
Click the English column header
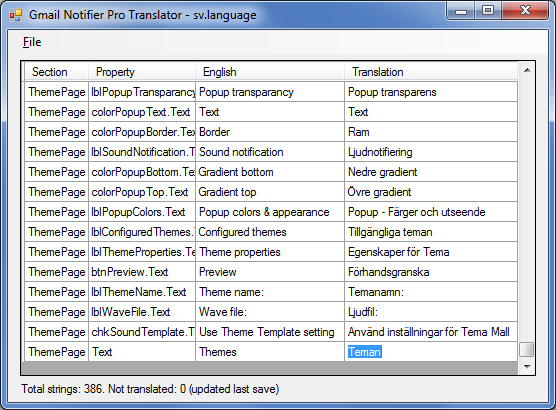coord(270,72)
